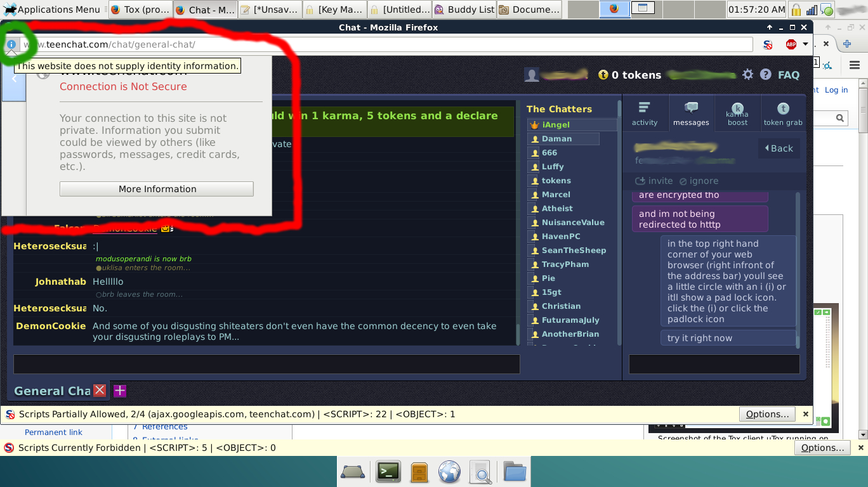868x487 pixels.
Task: Switch to the messages tab
Action: (x=691, y=114)
